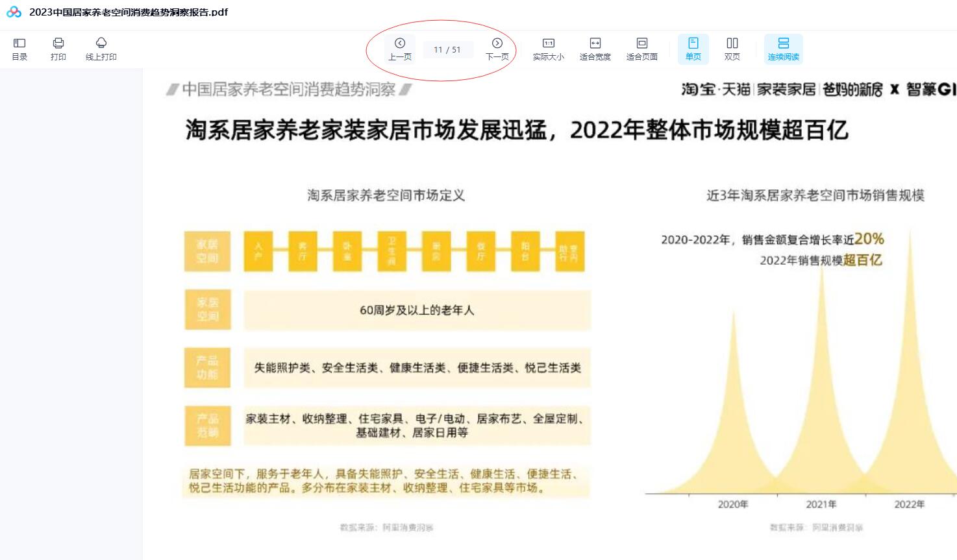The image size is (957, 560).
Task: Open the 目录 table of contents panel
Action: 19,49
